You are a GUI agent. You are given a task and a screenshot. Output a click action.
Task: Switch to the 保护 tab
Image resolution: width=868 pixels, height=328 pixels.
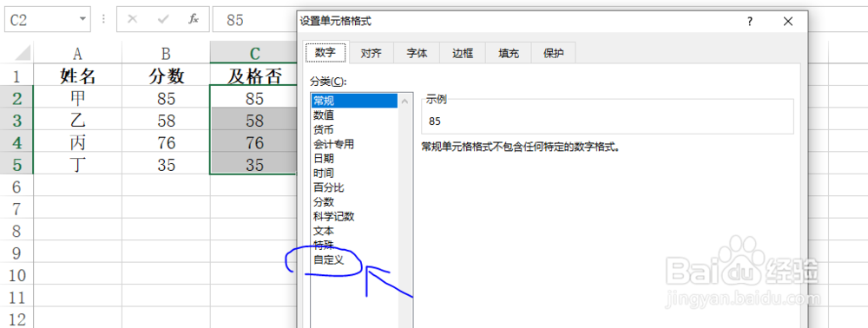tap(554, 53)
